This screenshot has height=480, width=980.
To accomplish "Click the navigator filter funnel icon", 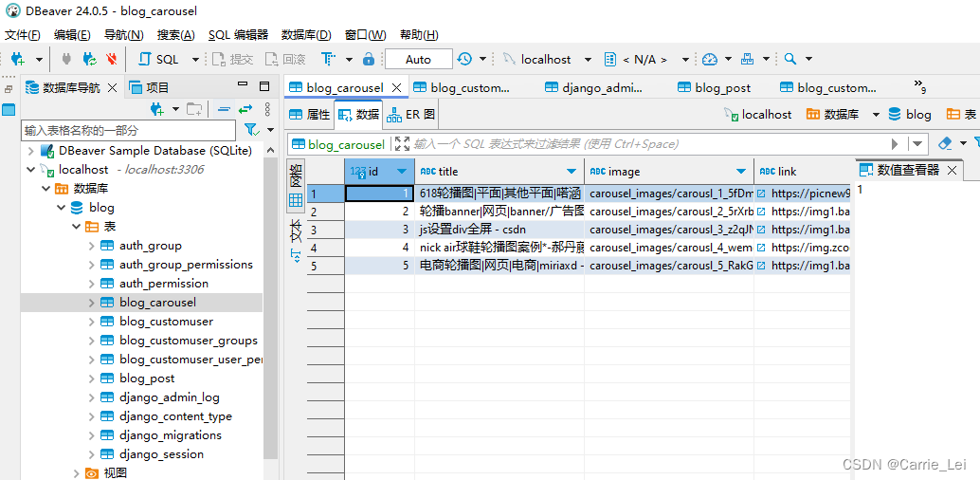I will click(x=251, y=130).
